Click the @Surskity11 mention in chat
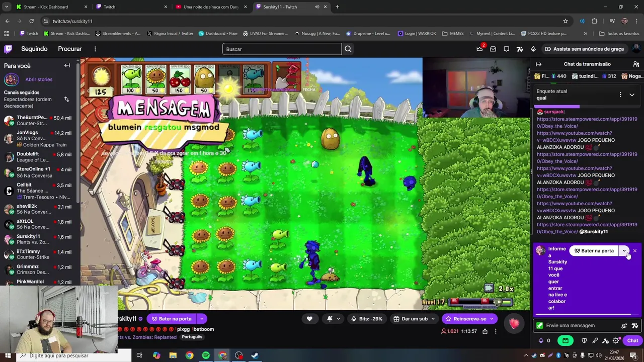Image resolution: width=644 pixels, height=362 pixels. 594,232
